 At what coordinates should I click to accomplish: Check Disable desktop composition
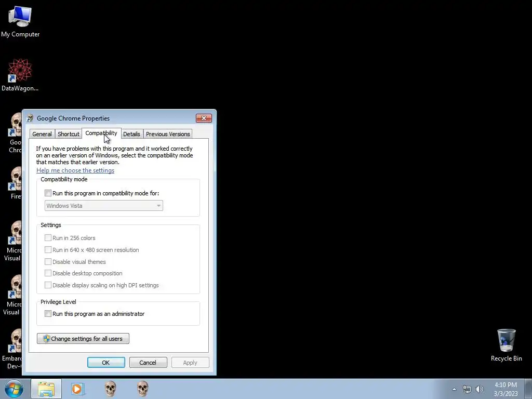[x=48, y=273]
